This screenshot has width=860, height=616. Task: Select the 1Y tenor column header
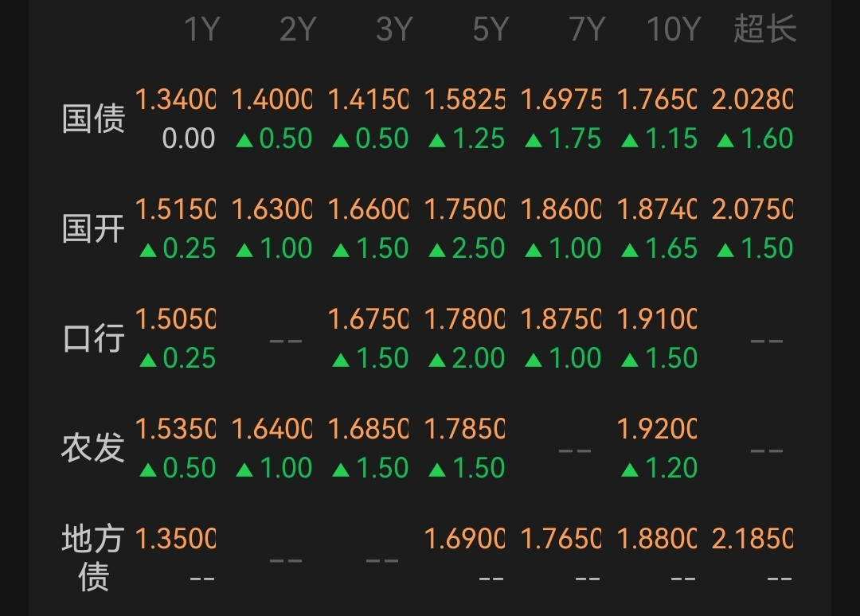pos(201,30)
